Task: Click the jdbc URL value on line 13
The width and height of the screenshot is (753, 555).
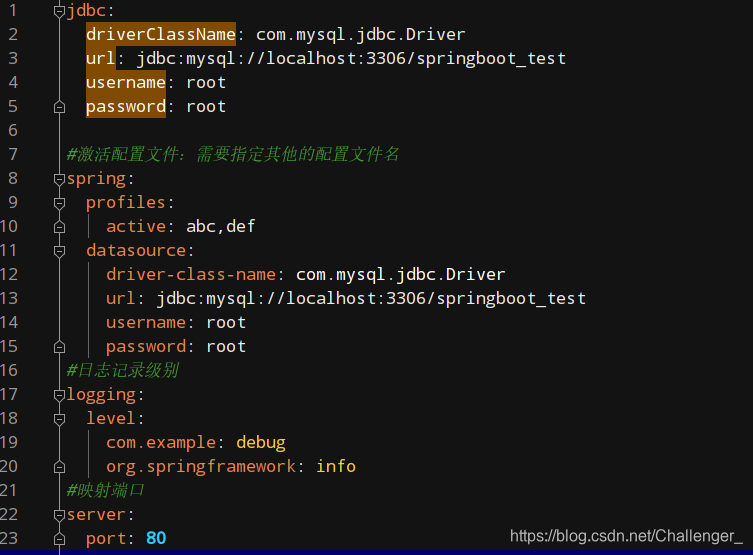Action: 371,299
